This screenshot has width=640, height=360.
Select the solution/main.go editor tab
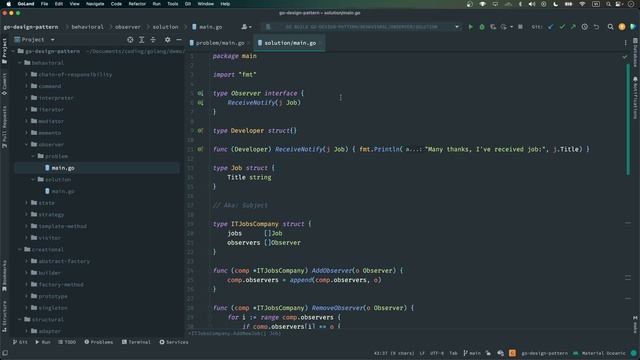[x=289, y=43]
